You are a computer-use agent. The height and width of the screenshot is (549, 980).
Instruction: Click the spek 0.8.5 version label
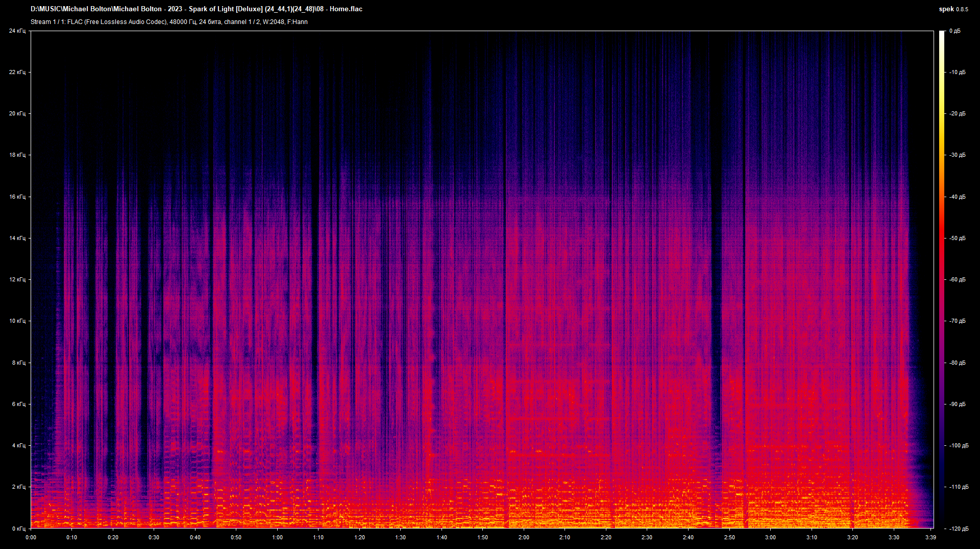pos(953,9)
